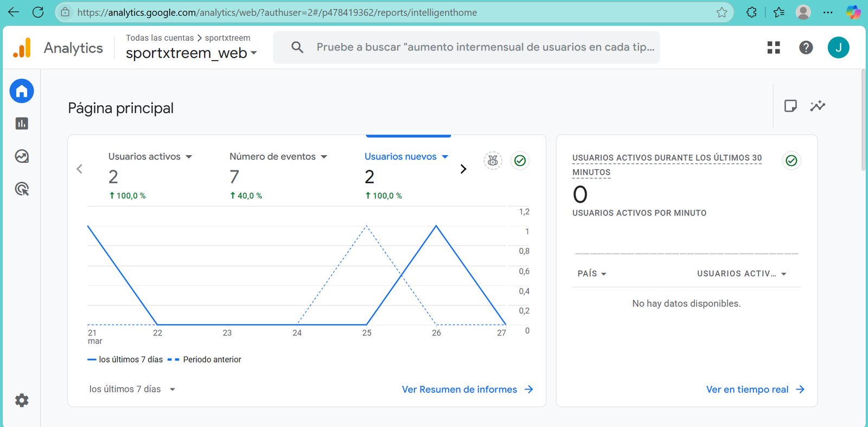Screen dimensions: 868x427
Task: Click green check status on metrics card
Action: pos(520,161)
